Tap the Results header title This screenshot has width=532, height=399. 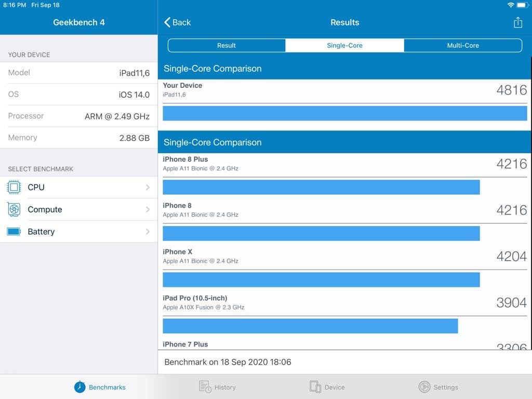(345, 22)
